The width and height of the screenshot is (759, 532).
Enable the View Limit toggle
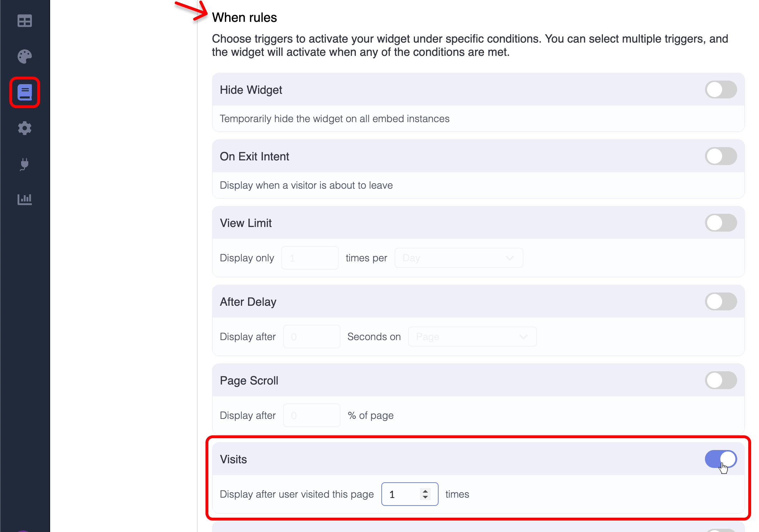[721, 223]
